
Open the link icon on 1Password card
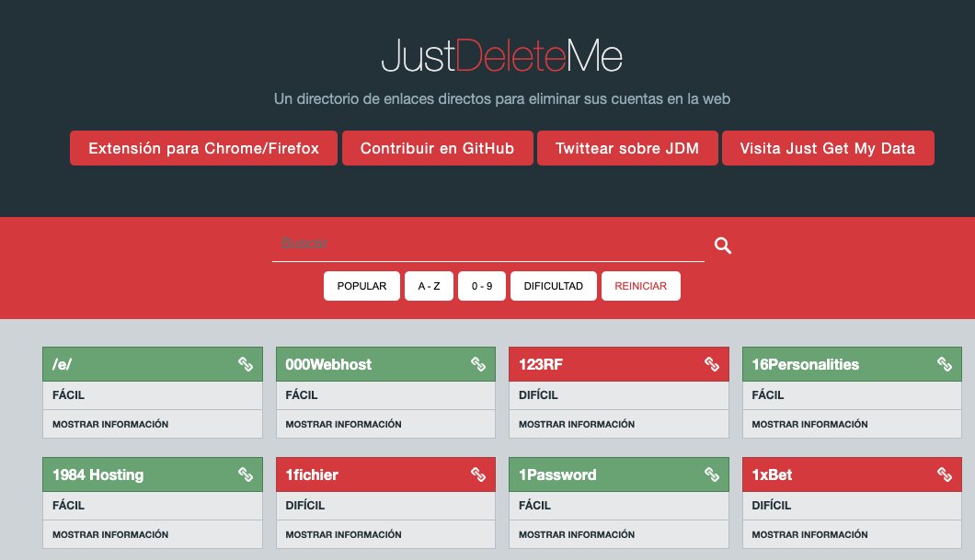[x=712, y=474]
